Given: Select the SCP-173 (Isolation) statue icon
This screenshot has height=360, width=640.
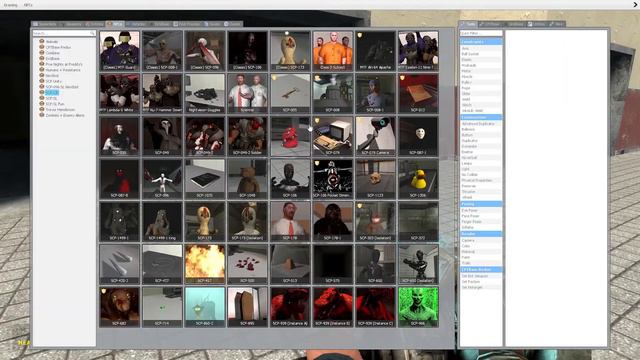Looking at the screenshot, I should [x=247, y=221].
